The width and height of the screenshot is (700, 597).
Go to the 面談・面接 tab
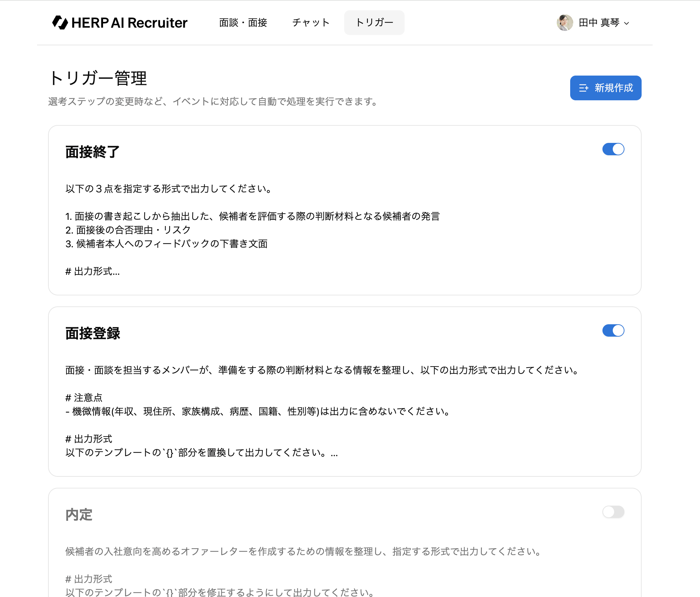point(243,23)
